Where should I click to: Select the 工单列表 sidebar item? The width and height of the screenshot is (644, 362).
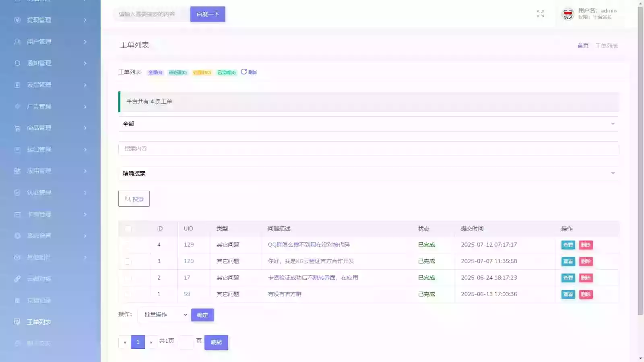(39, 322)
